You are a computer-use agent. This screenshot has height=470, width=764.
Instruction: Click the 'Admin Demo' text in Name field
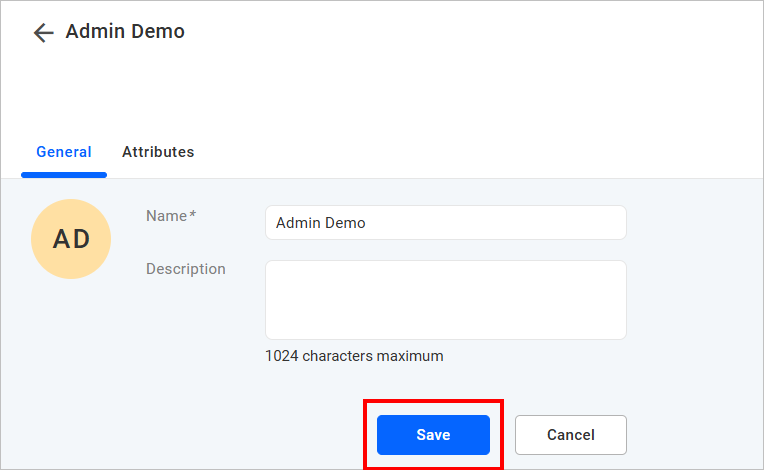320,223
